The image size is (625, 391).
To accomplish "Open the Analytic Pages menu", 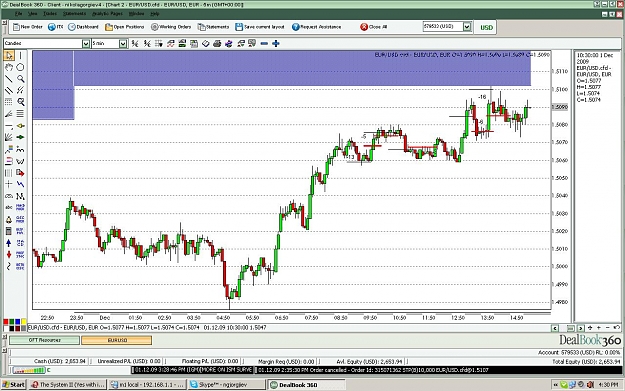I will tap(107, 14).
